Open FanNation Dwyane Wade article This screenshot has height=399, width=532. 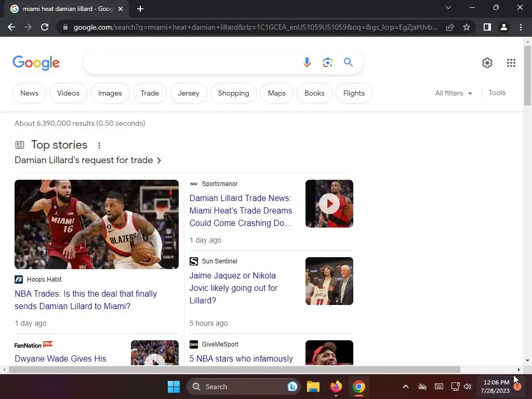point(60,358)
